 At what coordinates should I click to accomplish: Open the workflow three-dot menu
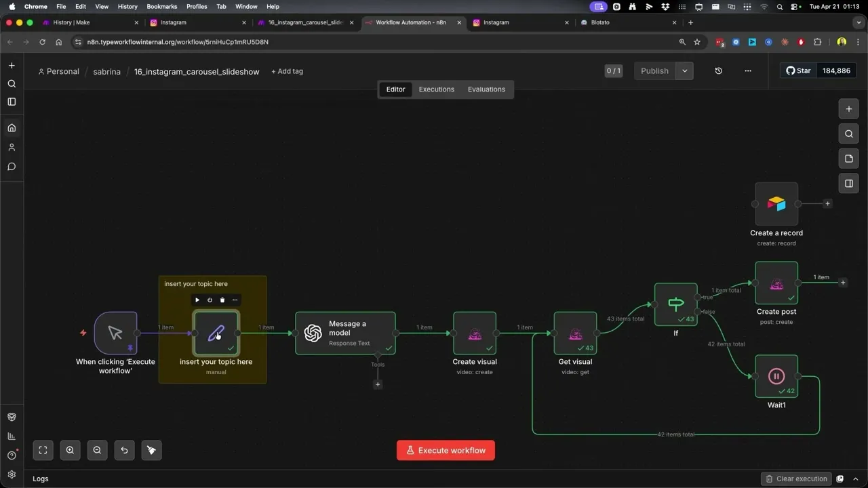748,70
